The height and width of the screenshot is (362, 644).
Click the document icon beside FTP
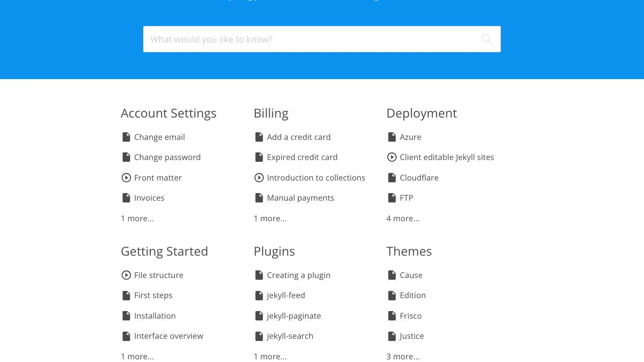pos(392,198)
